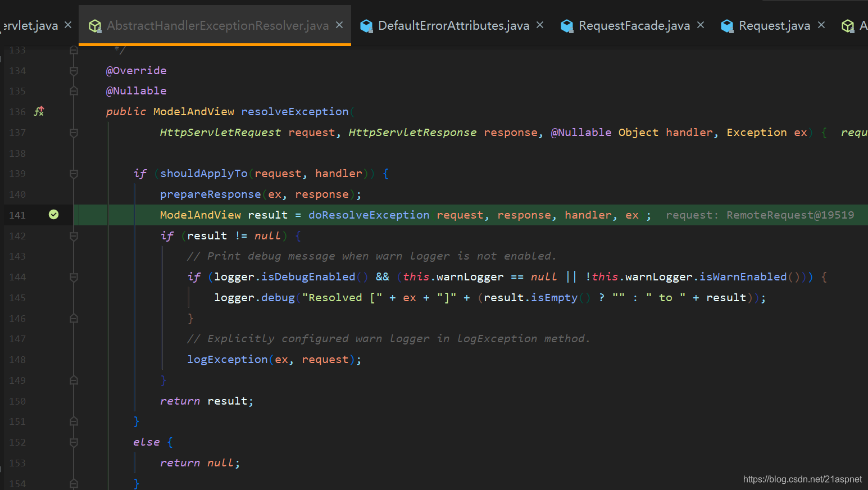868x490 pixels.
Task: Close the AbstractHandlerExceptionResolver.java tab
Action: 339,25
